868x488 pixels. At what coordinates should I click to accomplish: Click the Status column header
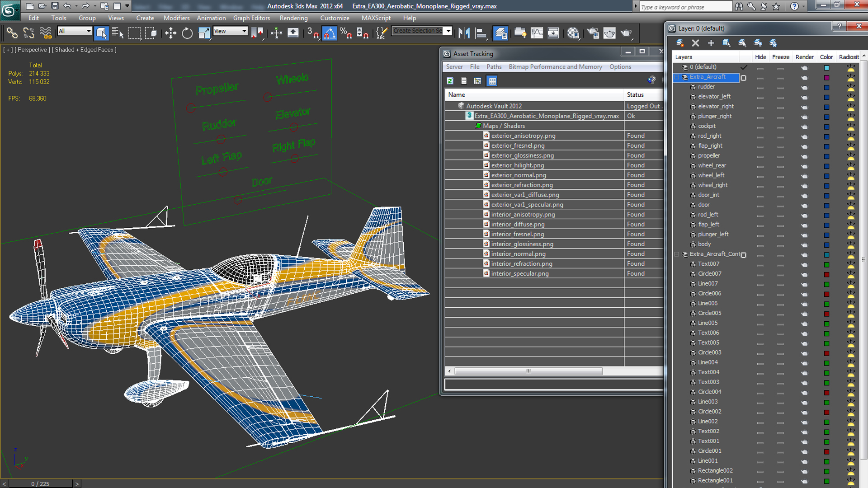(x=643, y=94)
